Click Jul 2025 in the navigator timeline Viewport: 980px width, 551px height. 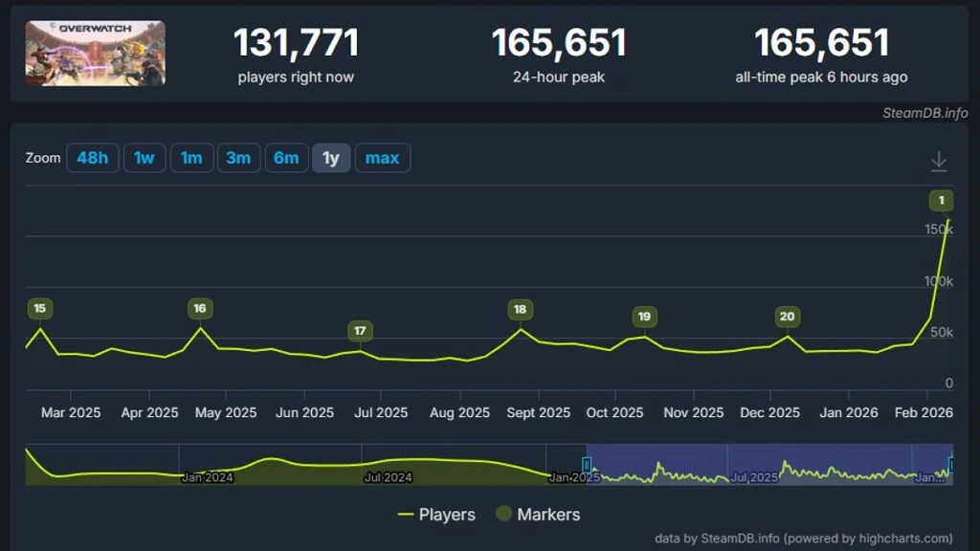coord(752,475)
